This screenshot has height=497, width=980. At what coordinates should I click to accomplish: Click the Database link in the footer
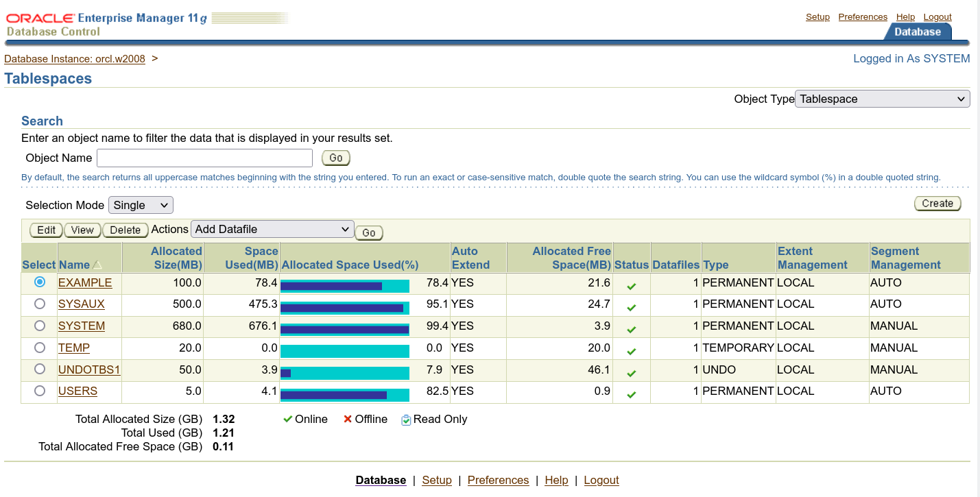pyautogui.click(x=381, y=480)
